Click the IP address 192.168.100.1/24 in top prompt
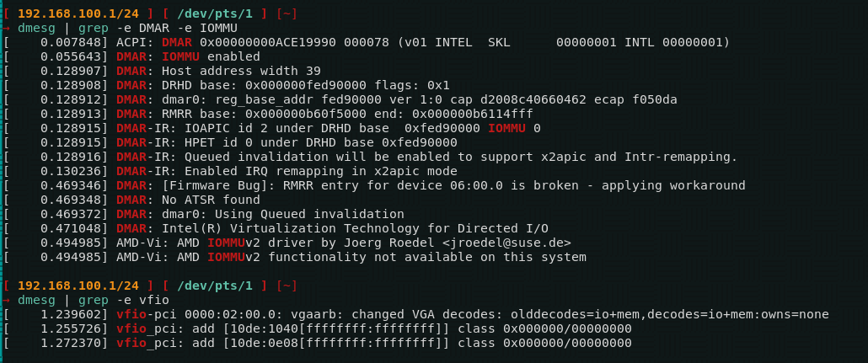Image resolution: width=868 pixels, height=363 pixels. [x=78, y=13]
